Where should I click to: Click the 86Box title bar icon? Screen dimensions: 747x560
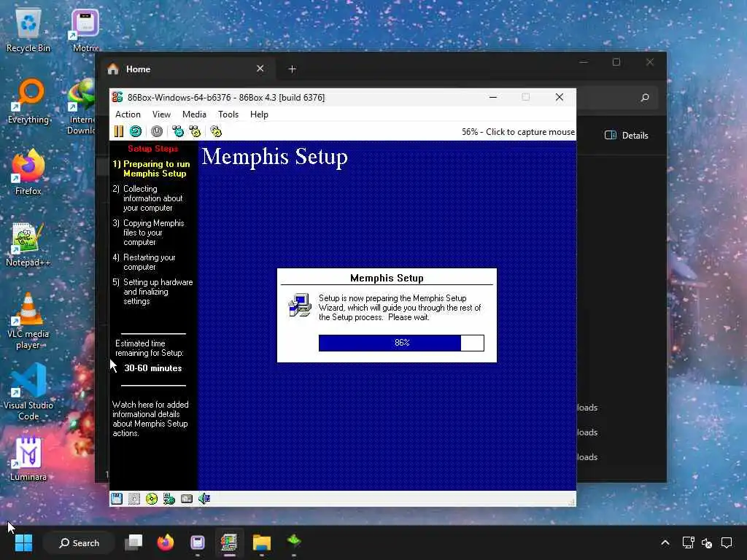[117, 97]
